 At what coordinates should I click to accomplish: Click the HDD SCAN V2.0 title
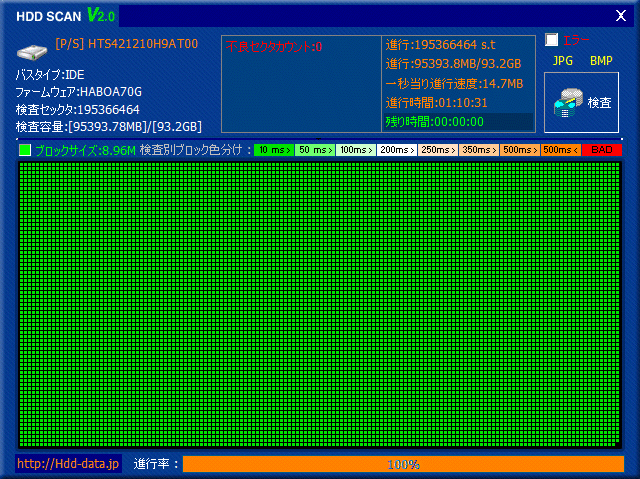pyautogui.click(x=66, y=16)
